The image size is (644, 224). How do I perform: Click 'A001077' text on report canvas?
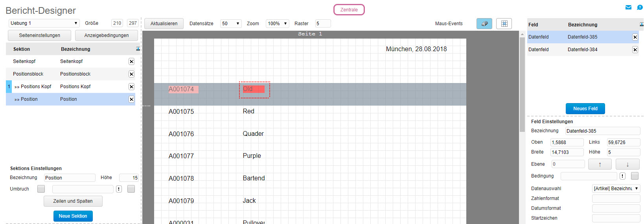(181, 156)
